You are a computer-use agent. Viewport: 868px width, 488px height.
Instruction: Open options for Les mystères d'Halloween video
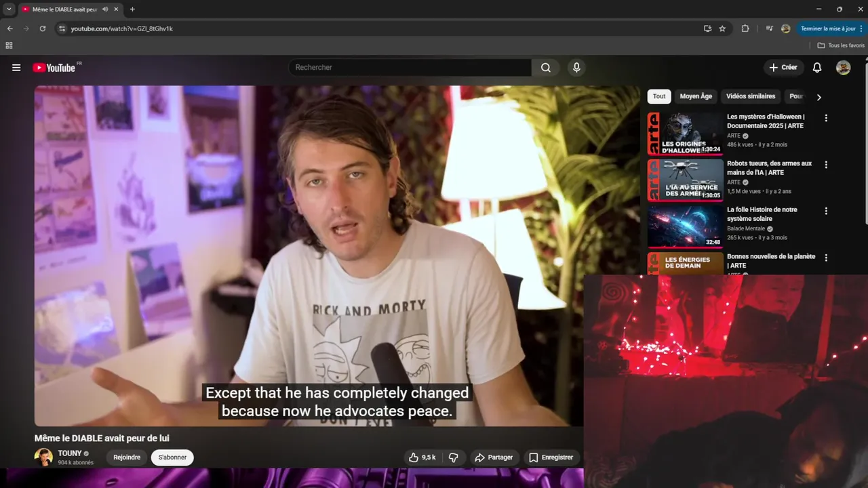tap(826, 118)
